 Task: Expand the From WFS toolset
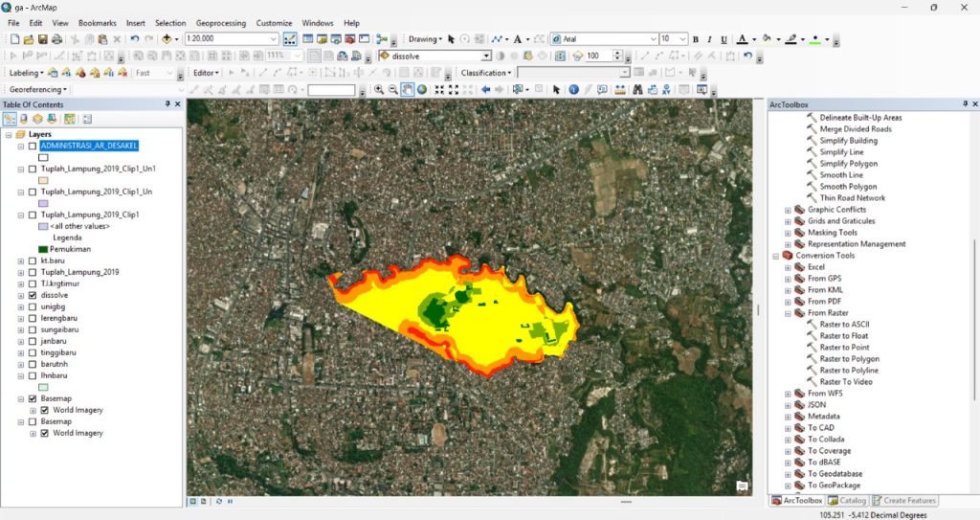point(788,394)
